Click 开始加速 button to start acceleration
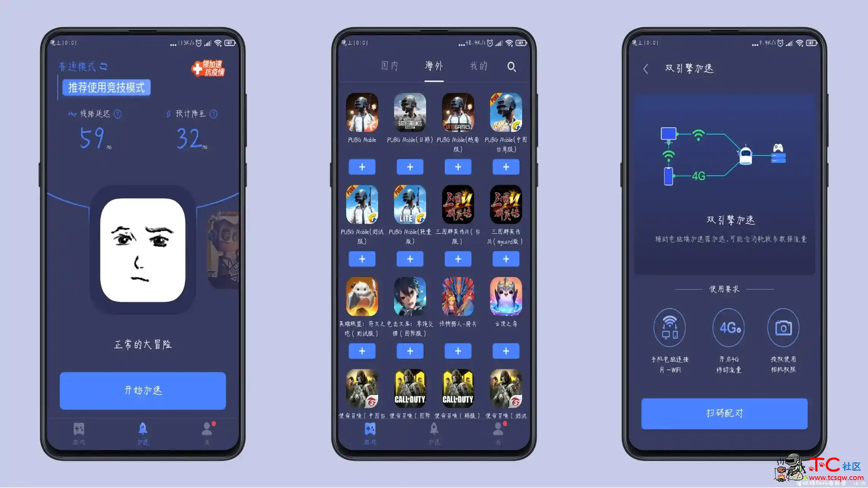 [x=145, y=390]
